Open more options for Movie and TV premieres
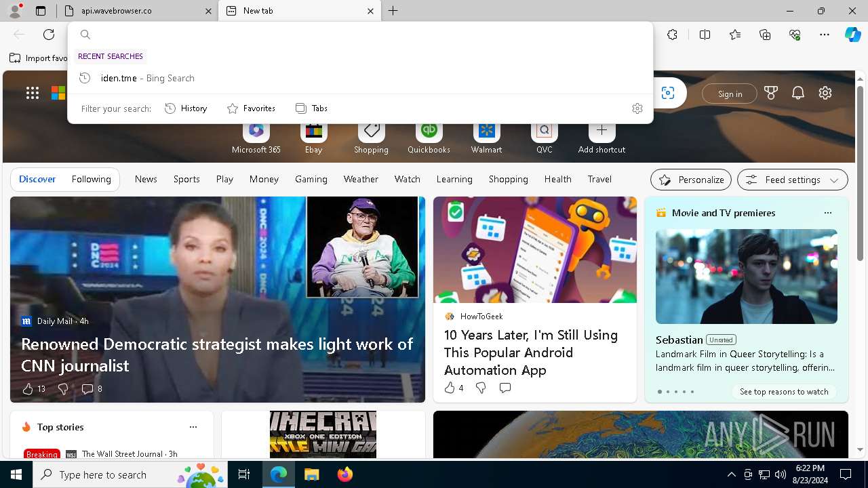Screen dimensions: 868x488 [827, 213]
